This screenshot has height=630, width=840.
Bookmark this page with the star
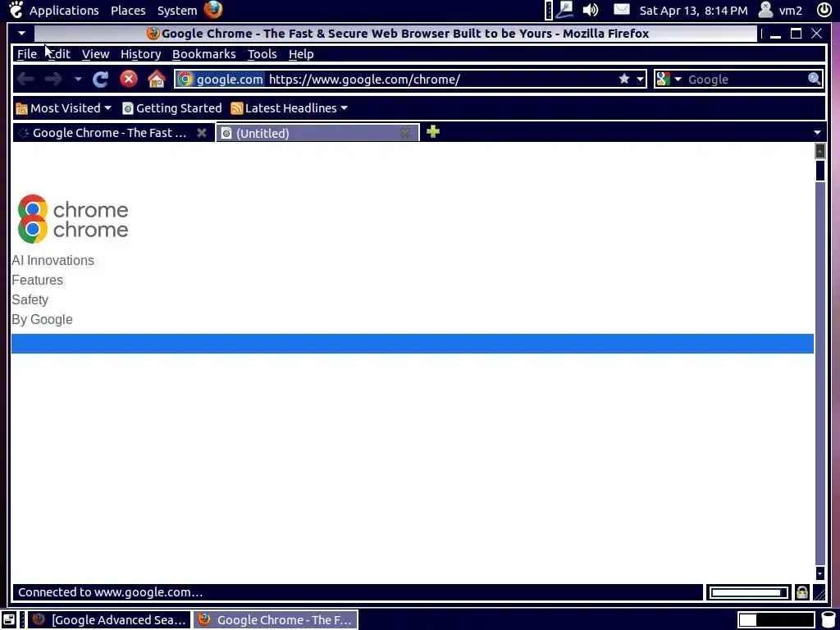point(624,80)
